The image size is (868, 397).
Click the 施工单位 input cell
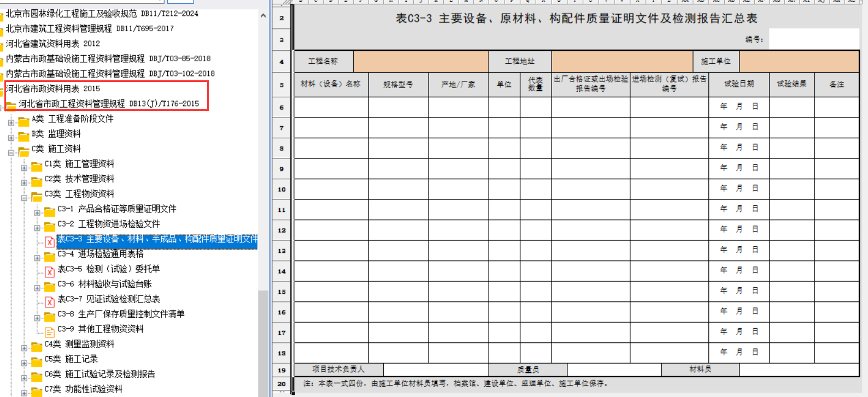tap(799, 61)
